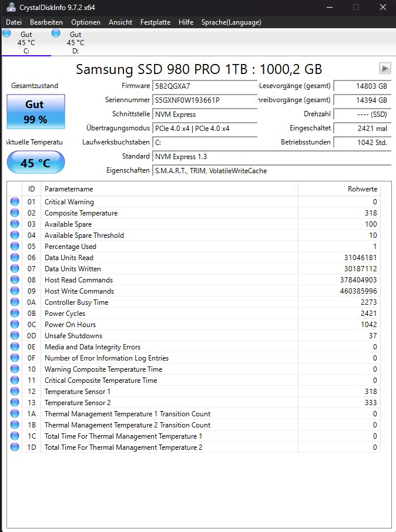Select the Percentage Used parameter name
The width and height of the screenshot is (396, 532).
(x=71, y=246)
